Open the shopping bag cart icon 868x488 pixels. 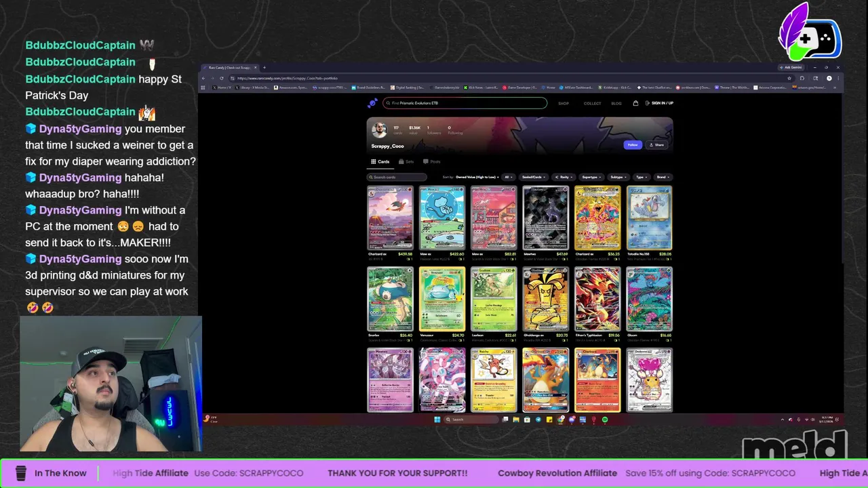635,103
